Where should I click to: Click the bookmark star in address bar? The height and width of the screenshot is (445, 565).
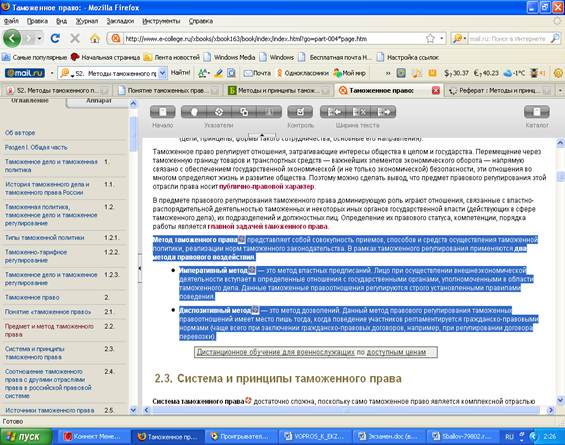pos(430,39)
